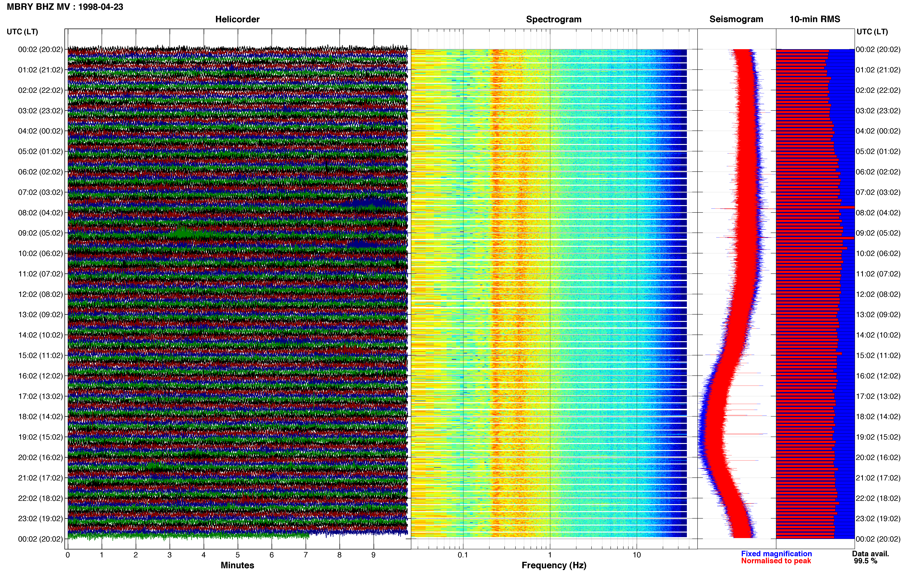The width and height of the screenshot is (924, 578).
Task: Click left time label '08:02 (04:02)'
Action: [41, 212]
